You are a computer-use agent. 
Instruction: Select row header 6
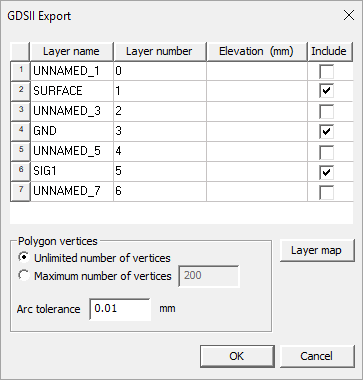coord(20,171)
